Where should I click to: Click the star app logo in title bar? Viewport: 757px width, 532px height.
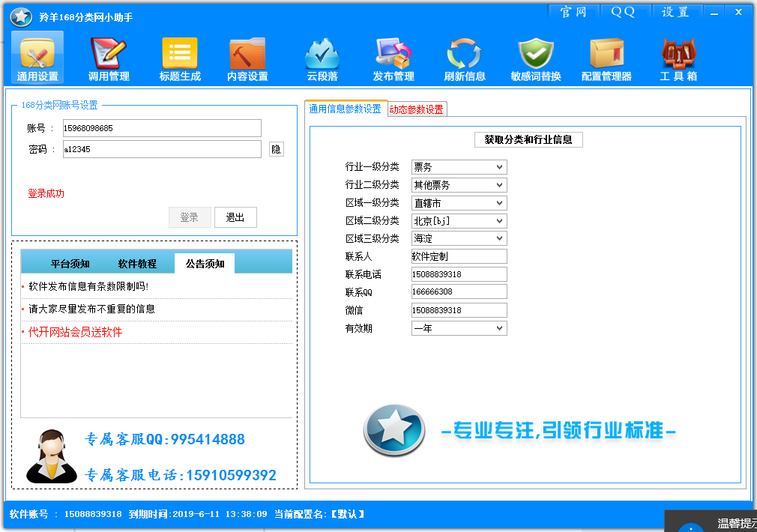(x=21, y=17)
